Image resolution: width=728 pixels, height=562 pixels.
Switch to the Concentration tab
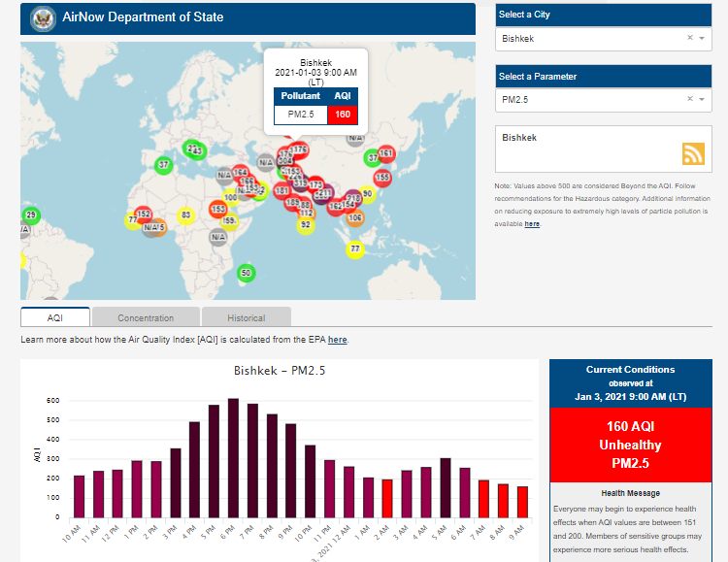(x=146, y=317)
